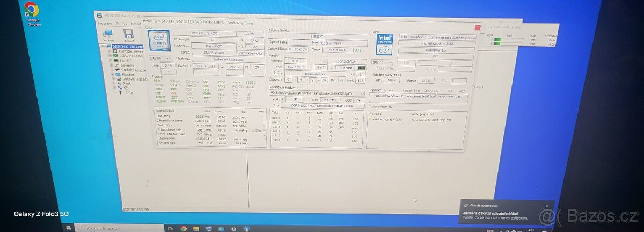Open the Zpráva menu
This screenshot has width=644, height=232.
122,24
